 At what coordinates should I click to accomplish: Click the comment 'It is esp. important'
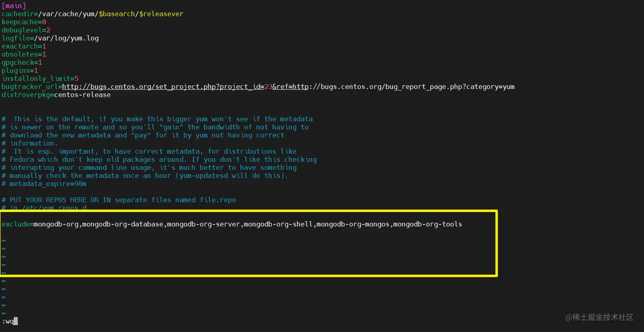[x=149, y=152]
